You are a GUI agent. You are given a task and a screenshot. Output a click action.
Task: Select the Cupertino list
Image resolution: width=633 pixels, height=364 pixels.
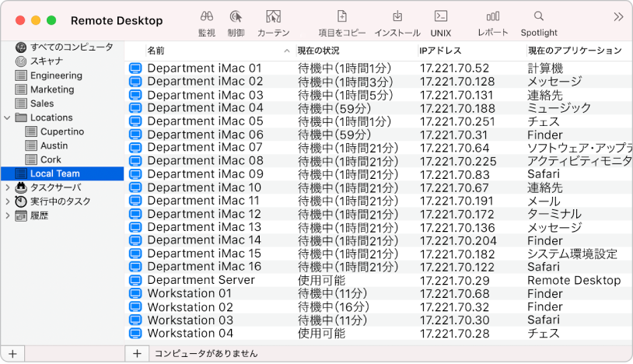coord(62,132)
